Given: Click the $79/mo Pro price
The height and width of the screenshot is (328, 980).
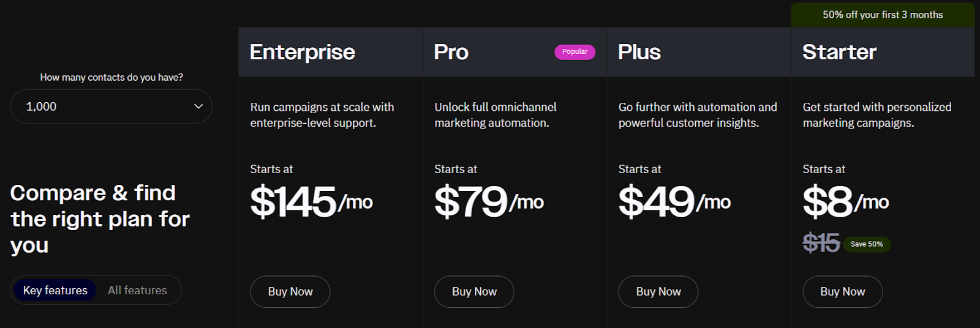Looking at the screenshot, I should coord(489,201).
